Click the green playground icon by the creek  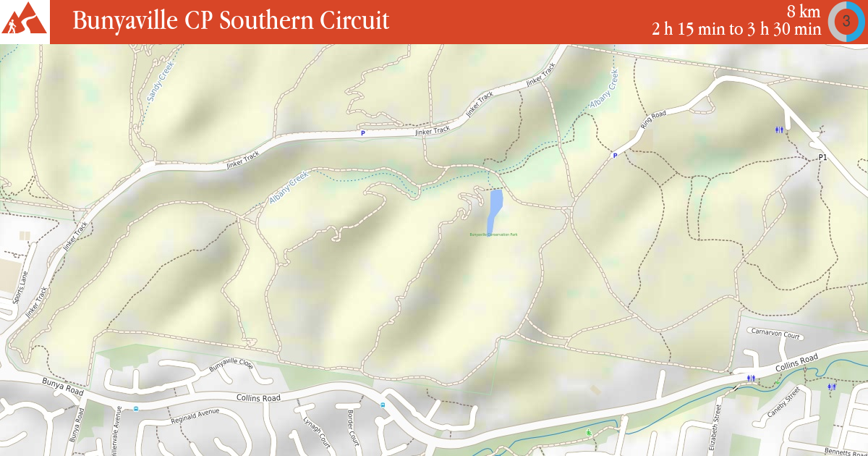click(589, 433)
